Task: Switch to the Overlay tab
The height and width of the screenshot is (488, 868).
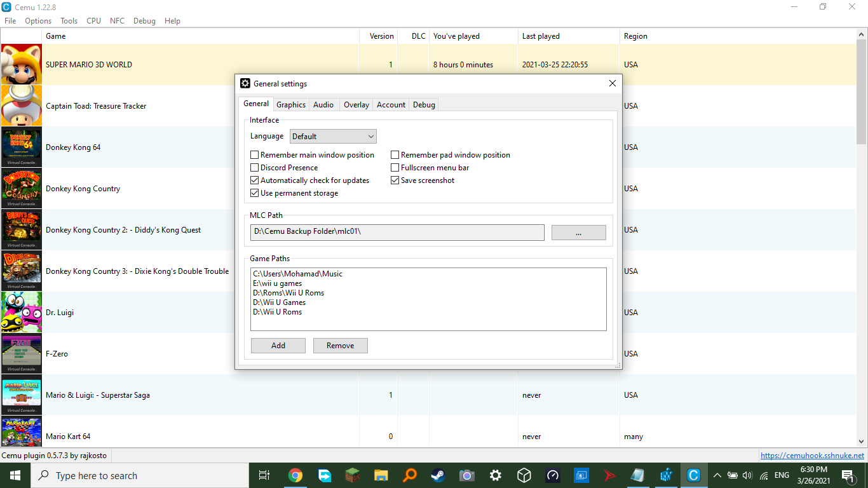Action: (356, 105)
